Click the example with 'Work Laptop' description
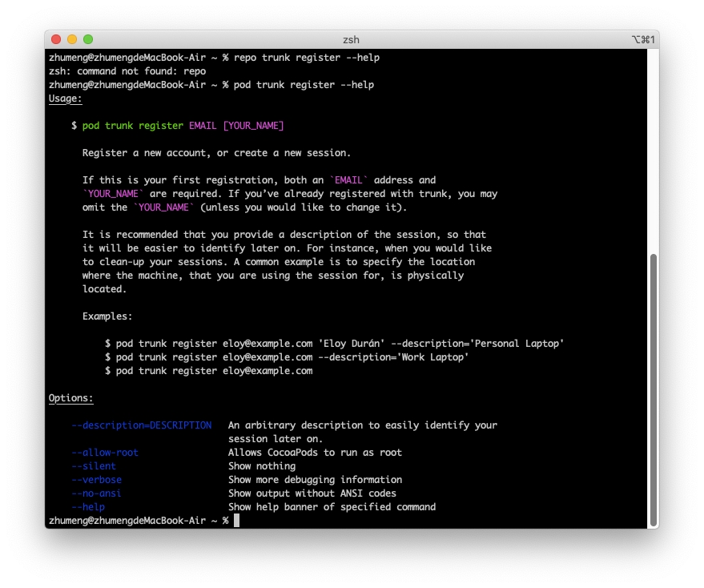Image resolution: width=704 pixels, height=588 pixels. coord(287,357)
